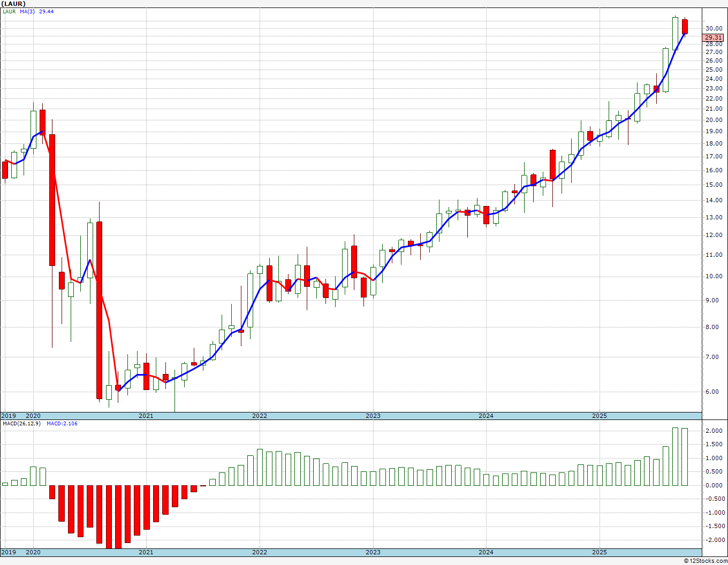The height and width of the screenshot is (565, 728).
Task: Click the 0.000 MACD axis label
Action: pyautogui.click(x=714, y=486)
